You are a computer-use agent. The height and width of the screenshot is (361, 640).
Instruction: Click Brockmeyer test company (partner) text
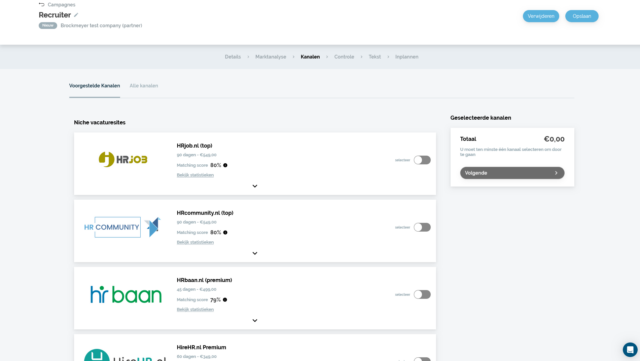(101, 25)
